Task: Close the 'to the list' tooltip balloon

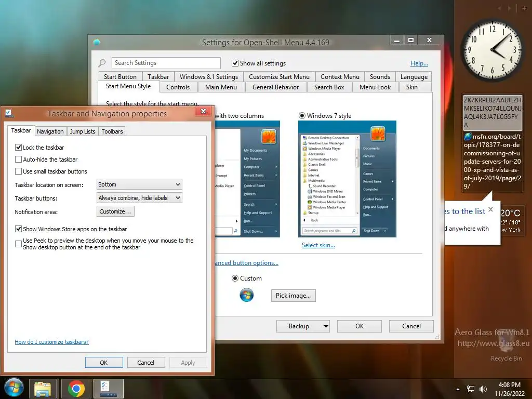Action: click(x=490, y=210)
